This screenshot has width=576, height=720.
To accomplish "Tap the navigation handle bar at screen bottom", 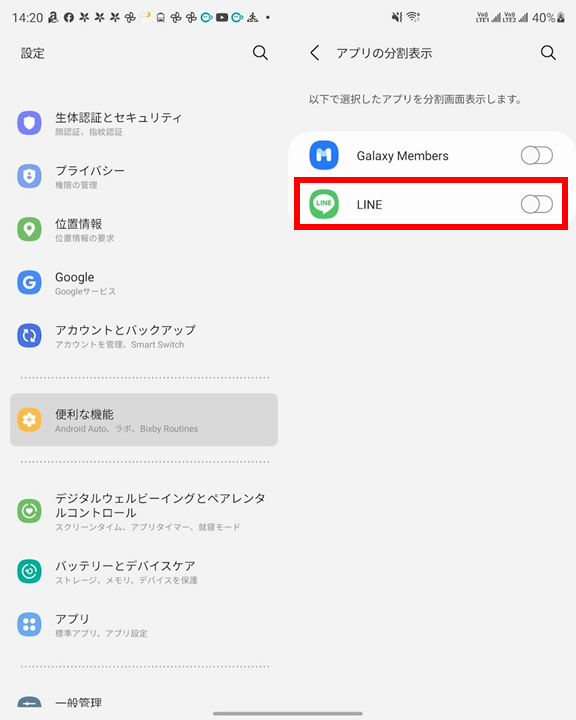I will pyautogui.click(x=288, y=714).
